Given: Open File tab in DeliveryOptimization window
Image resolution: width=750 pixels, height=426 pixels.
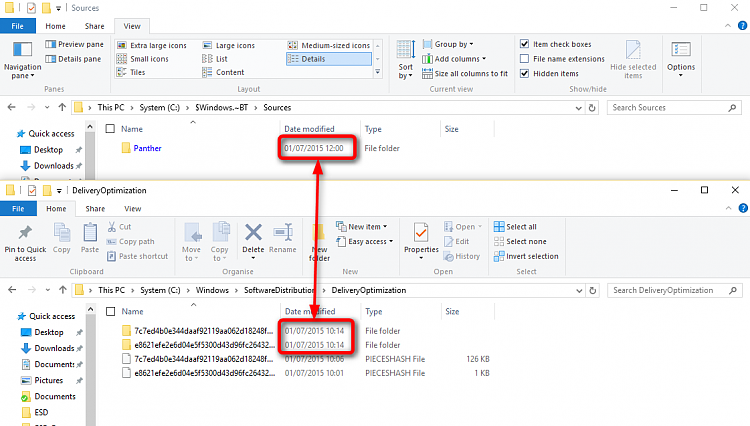Looking at the screenshot, I should 18,209.
